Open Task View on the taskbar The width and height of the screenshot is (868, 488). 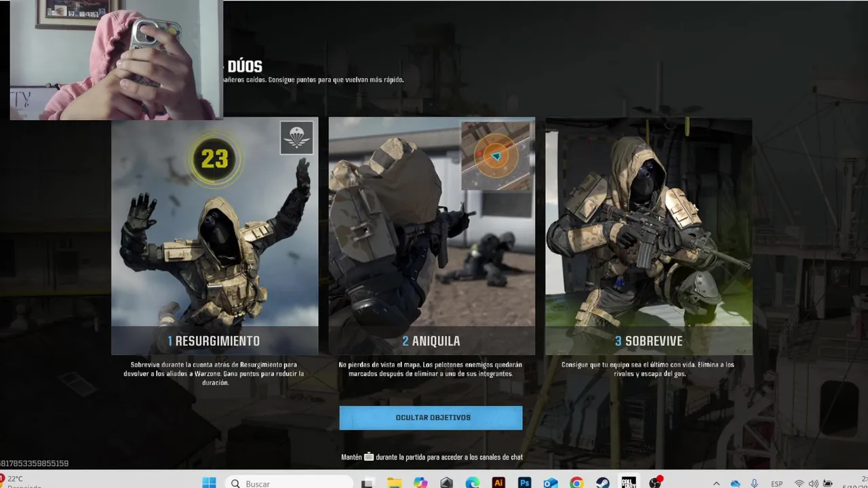[368, 483]
